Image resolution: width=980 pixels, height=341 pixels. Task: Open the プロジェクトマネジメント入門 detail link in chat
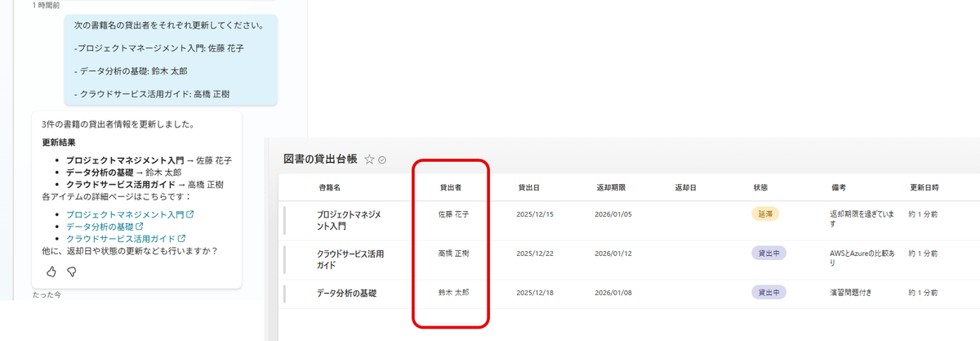pyautogui.click(x=130, y=215)
